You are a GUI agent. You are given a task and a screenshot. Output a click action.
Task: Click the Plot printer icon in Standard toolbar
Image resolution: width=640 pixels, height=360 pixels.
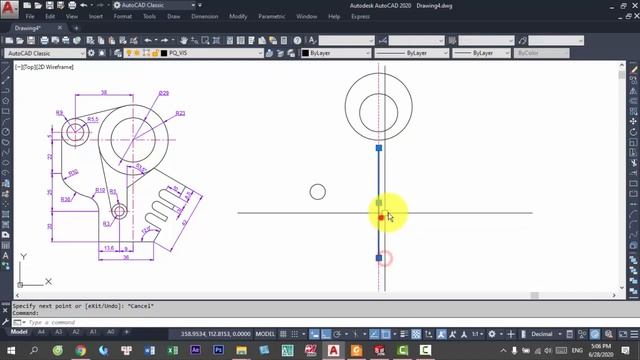[44, 40]
